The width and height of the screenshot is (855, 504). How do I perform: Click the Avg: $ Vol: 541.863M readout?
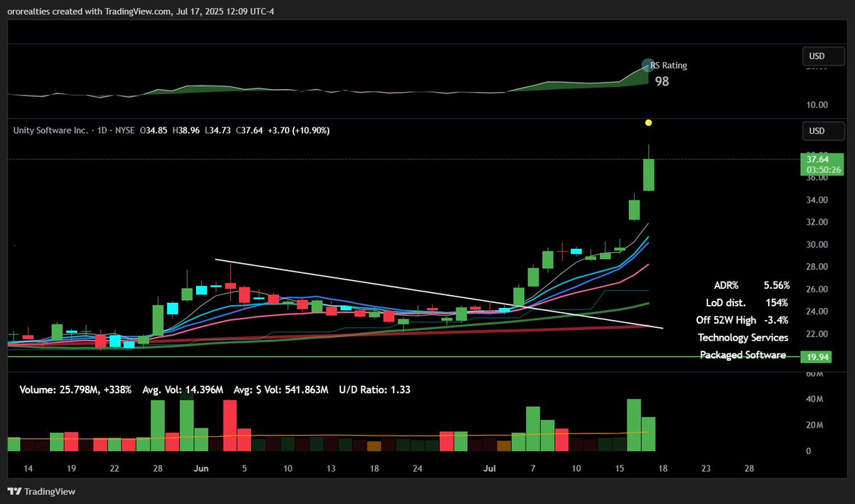281,389
